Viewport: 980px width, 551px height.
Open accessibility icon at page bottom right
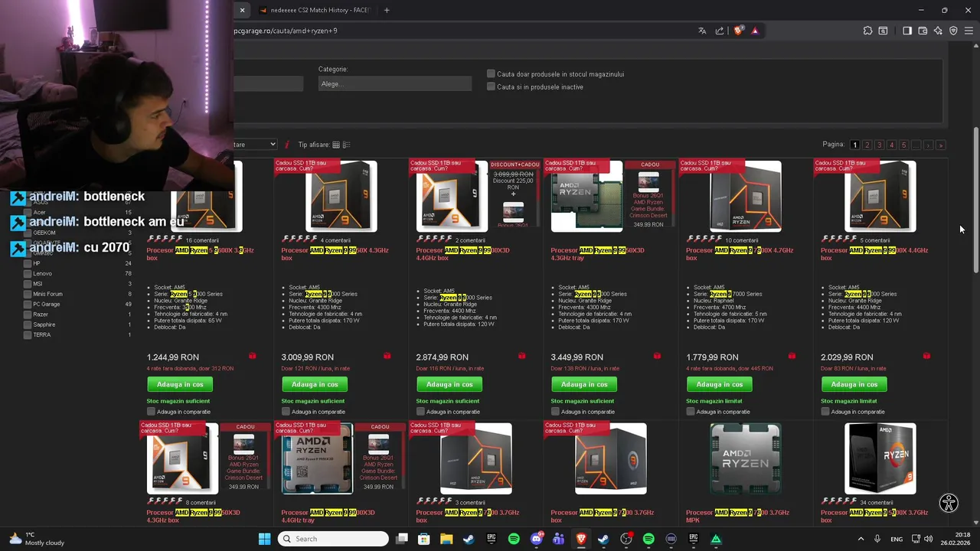click(x=949, y=503)
